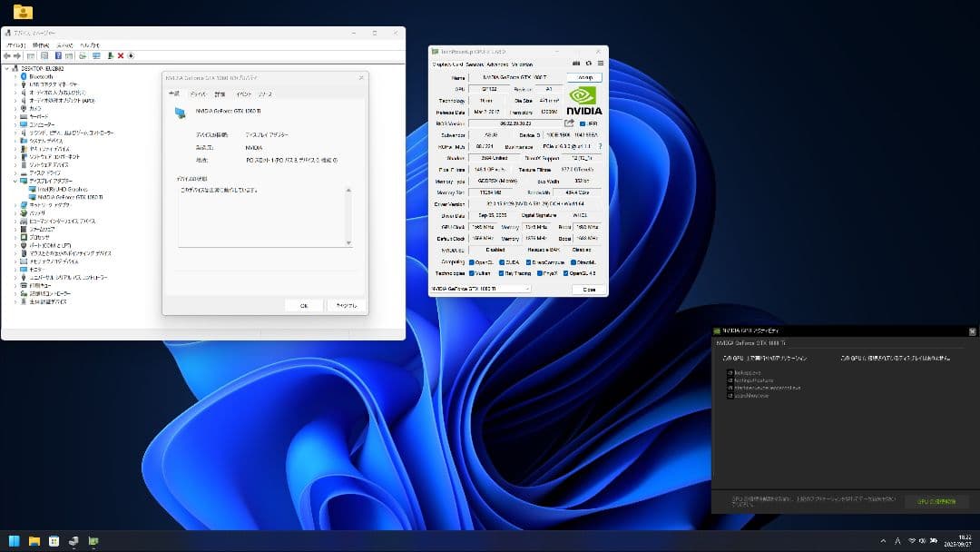The width and height of the screenshot is (980, 552).
Task: Toggle the Vulkan checkbox in GPU-Z
Action: (472, 273)
